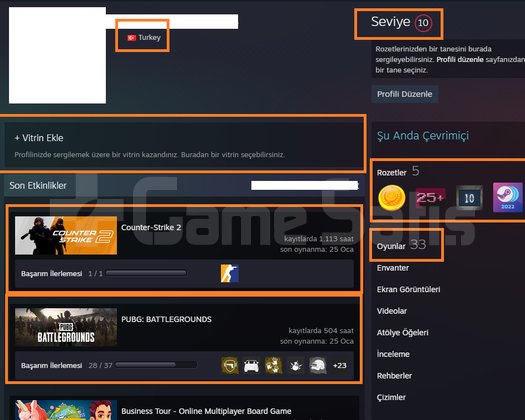Click the Profili Düzenle button
525x420 pixels.
point(404,94)
